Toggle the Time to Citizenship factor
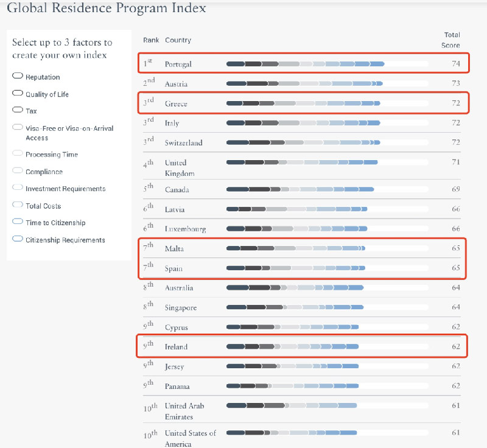Image resolution: width=487 pixels, height=448 pixels. 18,222
